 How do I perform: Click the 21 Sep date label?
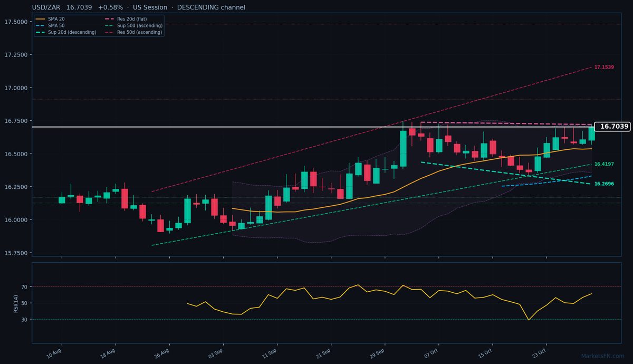(x=323, y=353)
